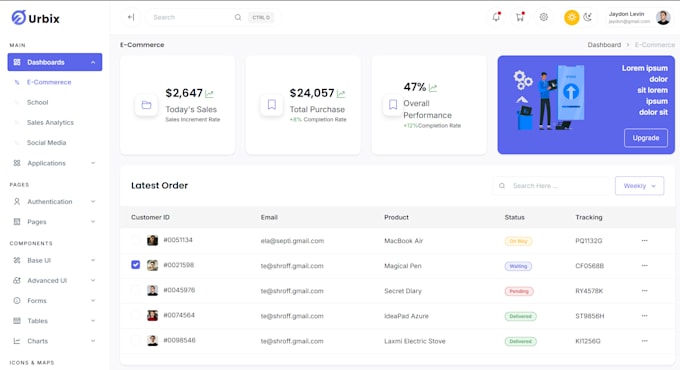Open actions menu for order #0074564

pyautogui.click(x=644, y=316)
